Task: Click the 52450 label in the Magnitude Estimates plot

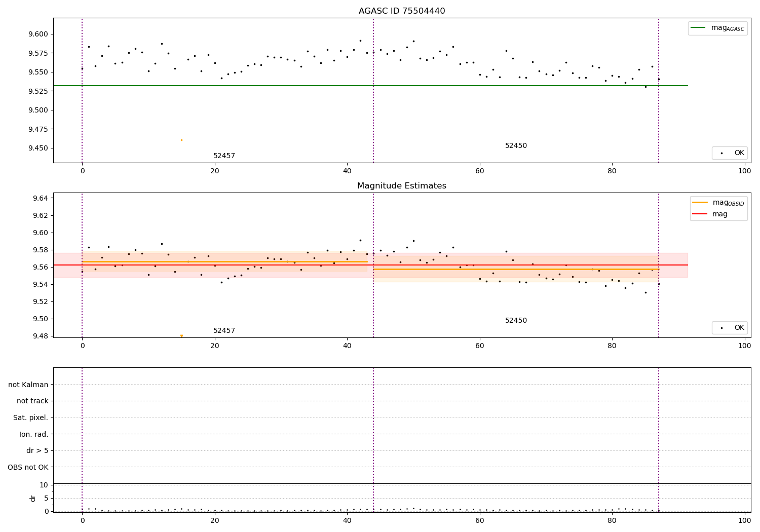Action: pyautogui.click(x=516, y=321)
